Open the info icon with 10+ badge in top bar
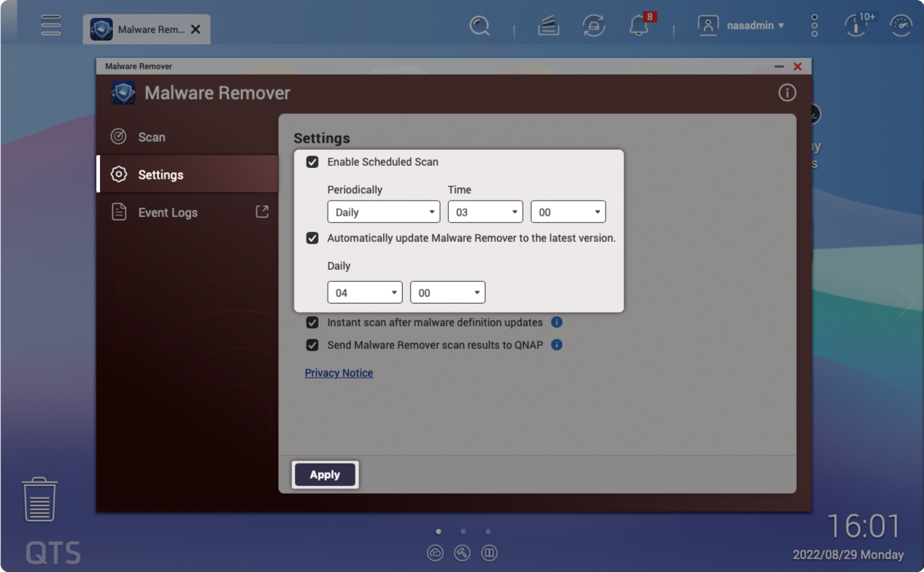 (x=857, y=24)
